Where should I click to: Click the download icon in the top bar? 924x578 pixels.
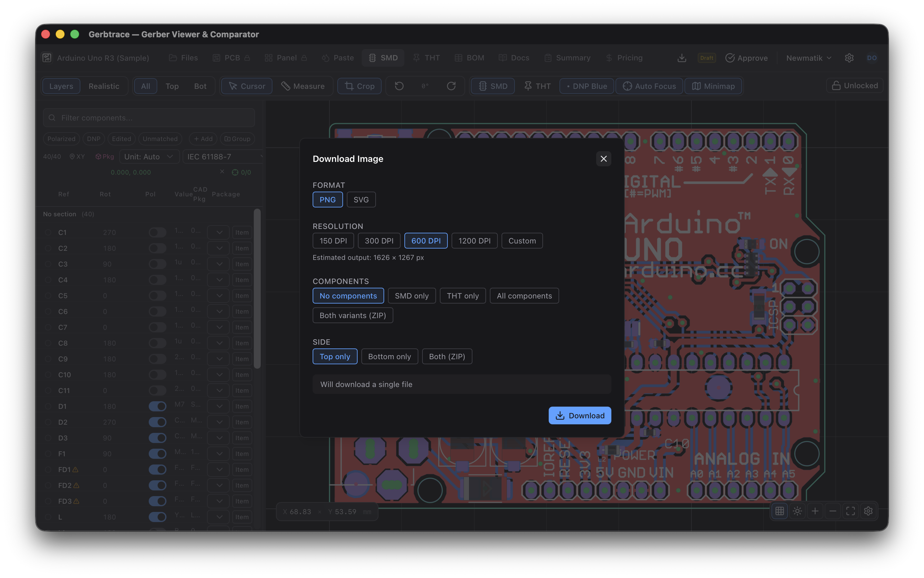coord(682,58)
